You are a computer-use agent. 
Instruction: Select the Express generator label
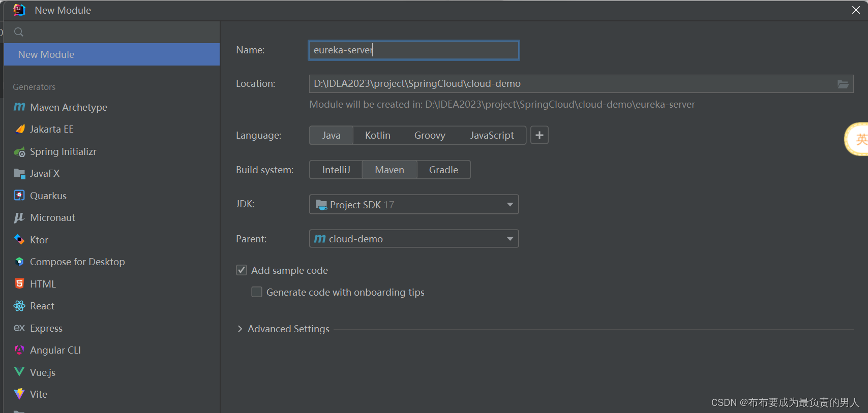click(46, 328)
